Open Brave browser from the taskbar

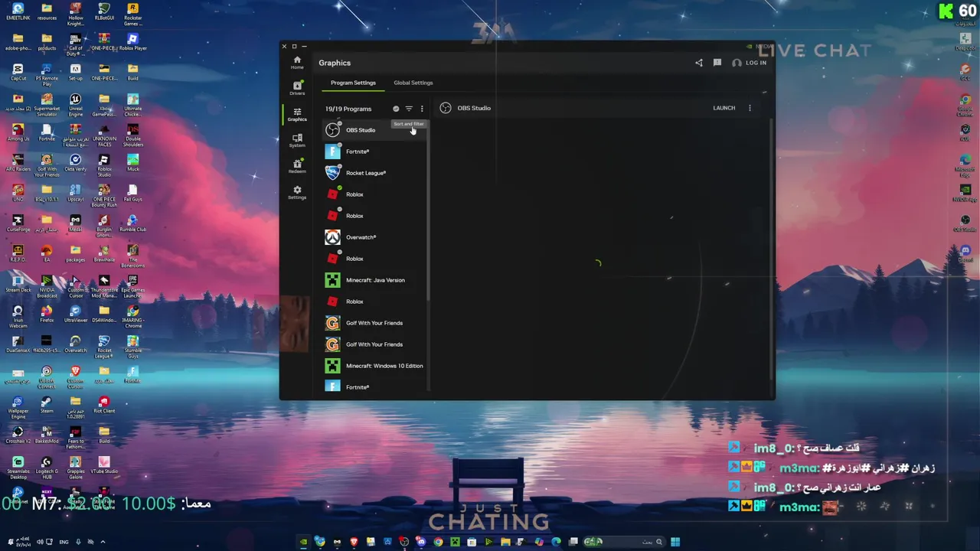354,542
